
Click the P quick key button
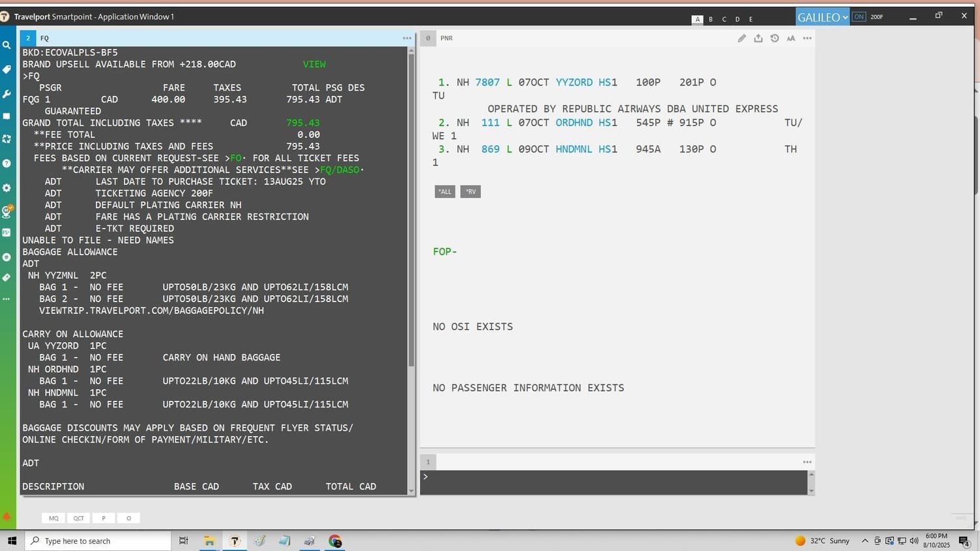click(104, 518)
